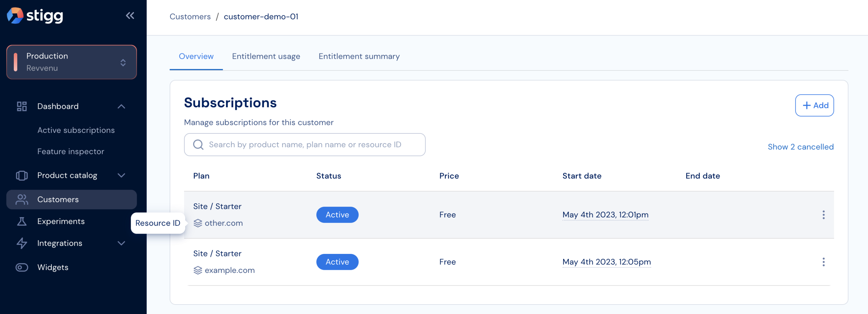Expand the Product catalog section
The image size is (868, 314).
[121, 175]
